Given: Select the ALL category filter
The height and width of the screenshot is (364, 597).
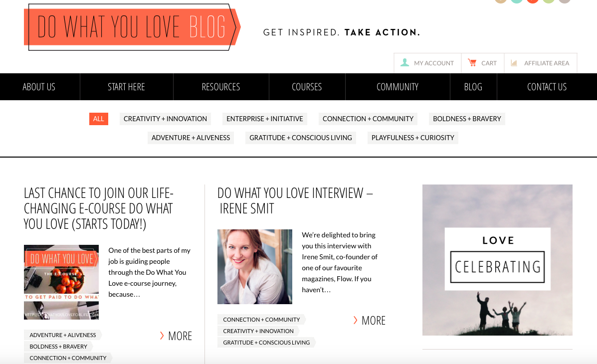Looking at the screenshot, I should 99,119.
